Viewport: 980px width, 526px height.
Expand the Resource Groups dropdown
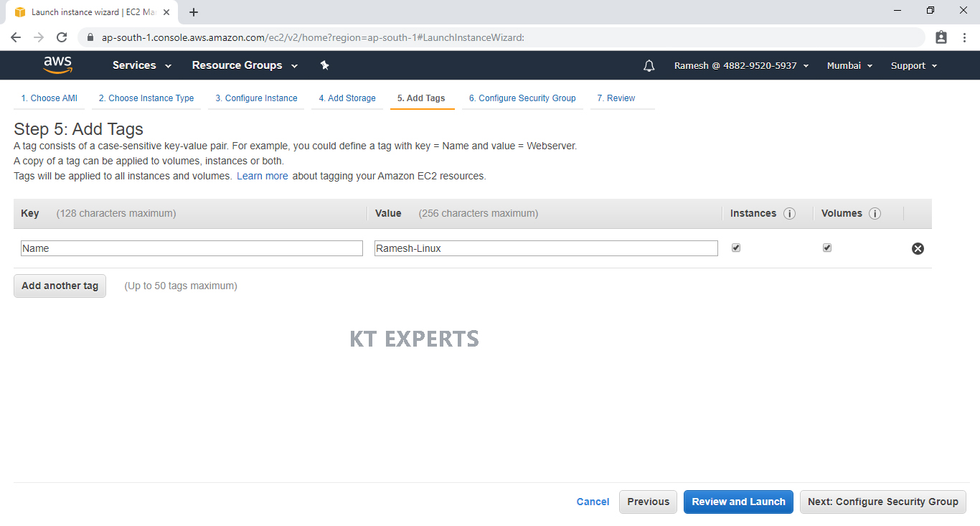tap(245, 65)
